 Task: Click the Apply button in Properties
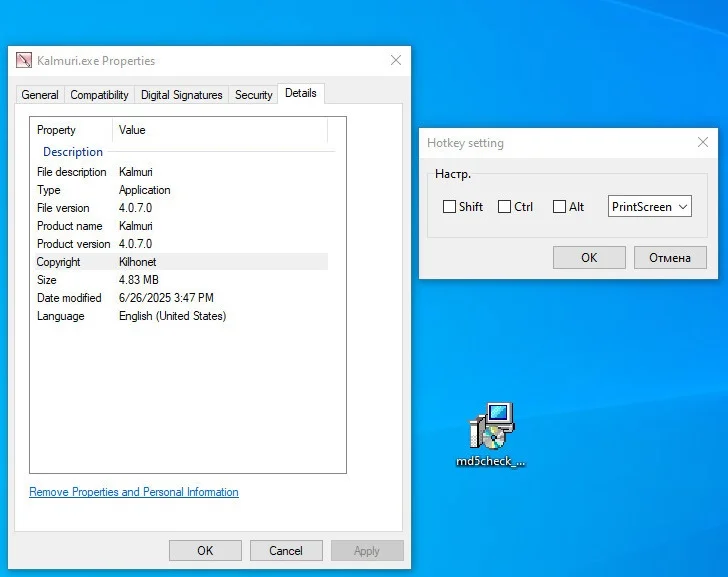click(367, 551)
